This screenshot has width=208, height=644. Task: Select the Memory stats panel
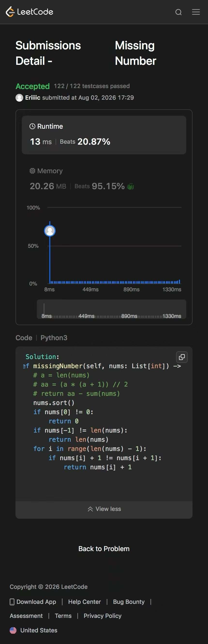click(104, 179)
